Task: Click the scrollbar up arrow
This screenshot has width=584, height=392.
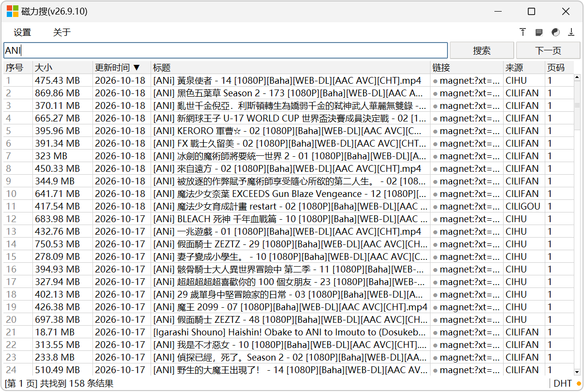Action: pyautogui.click(x=577, y=77)
